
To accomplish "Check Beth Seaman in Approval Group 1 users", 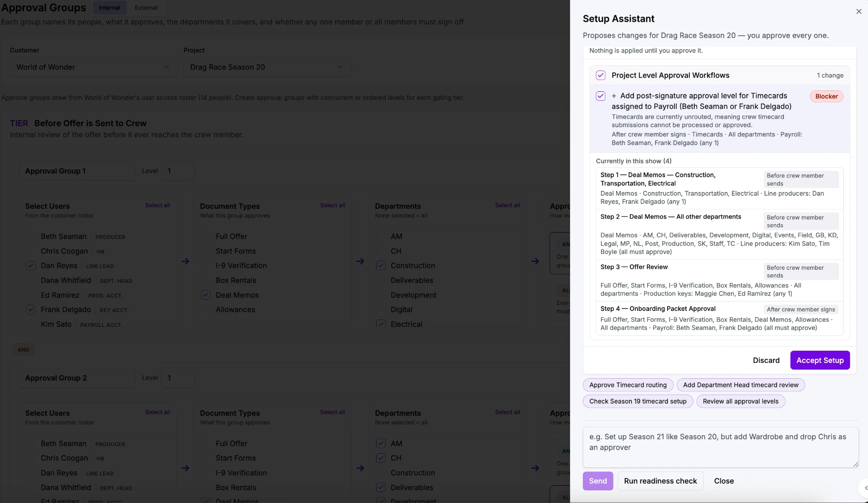I will [30, 236].
